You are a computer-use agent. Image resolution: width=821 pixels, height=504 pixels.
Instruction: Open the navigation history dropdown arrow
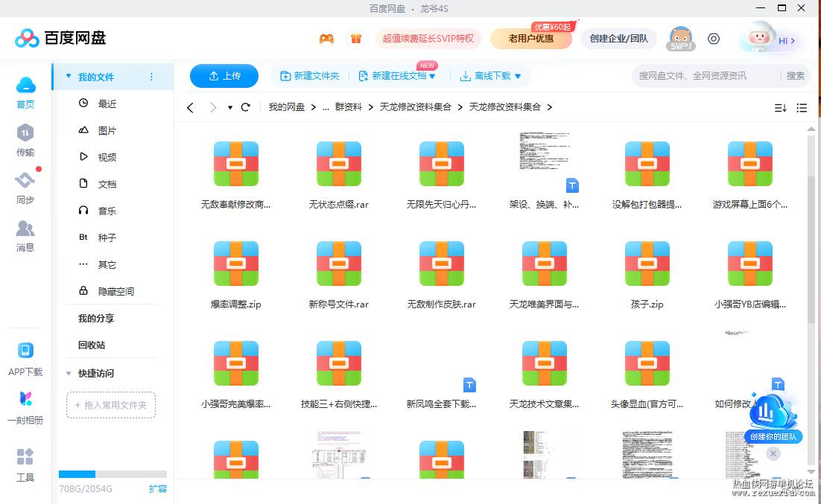(x=230, y=107)
